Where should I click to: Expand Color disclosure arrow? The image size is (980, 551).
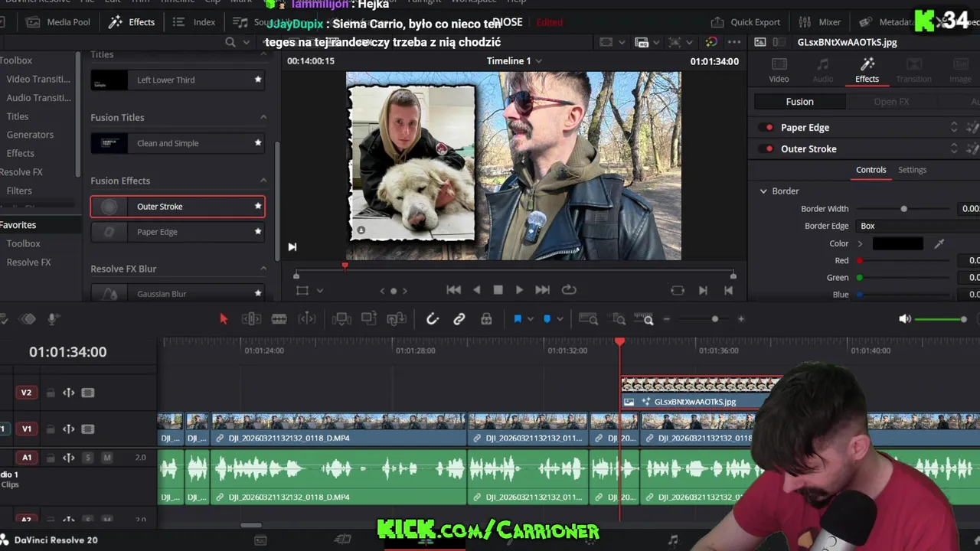click(x=860, y=244)
